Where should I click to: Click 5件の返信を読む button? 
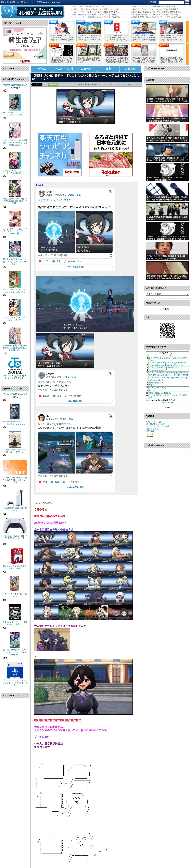tap(75, 401)
